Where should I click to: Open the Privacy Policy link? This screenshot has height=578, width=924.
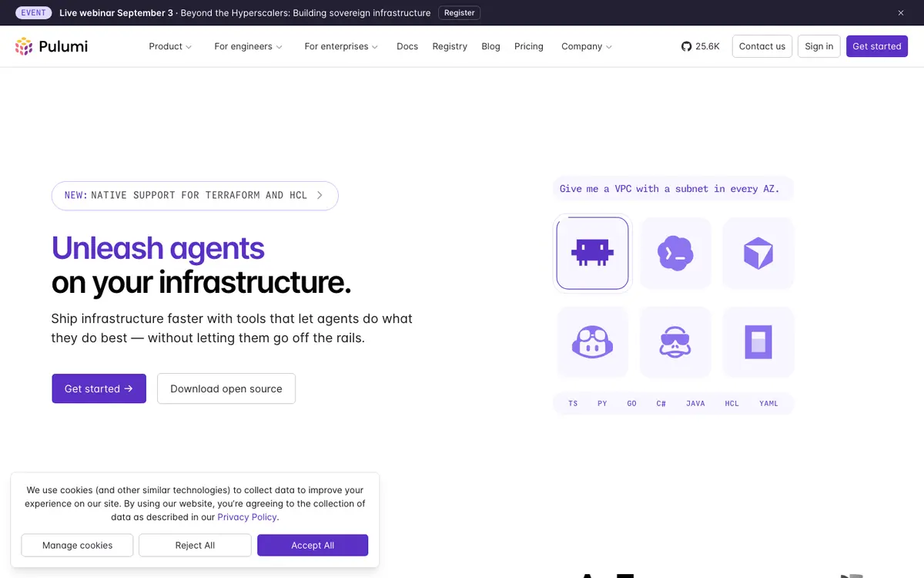click(x=247, y=517)
